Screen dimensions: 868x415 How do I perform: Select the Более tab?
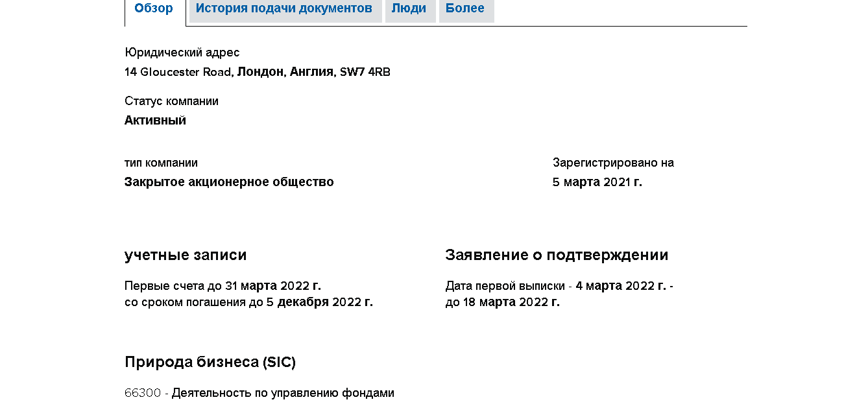click(465, 9)
